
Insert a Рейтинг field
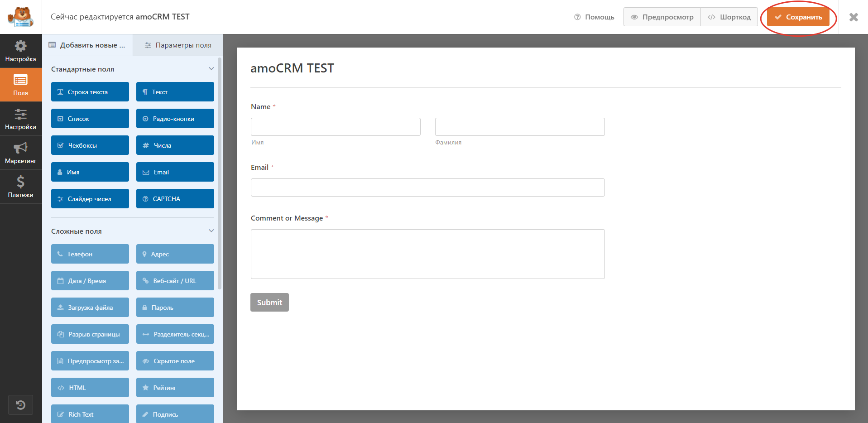[175, 387]
